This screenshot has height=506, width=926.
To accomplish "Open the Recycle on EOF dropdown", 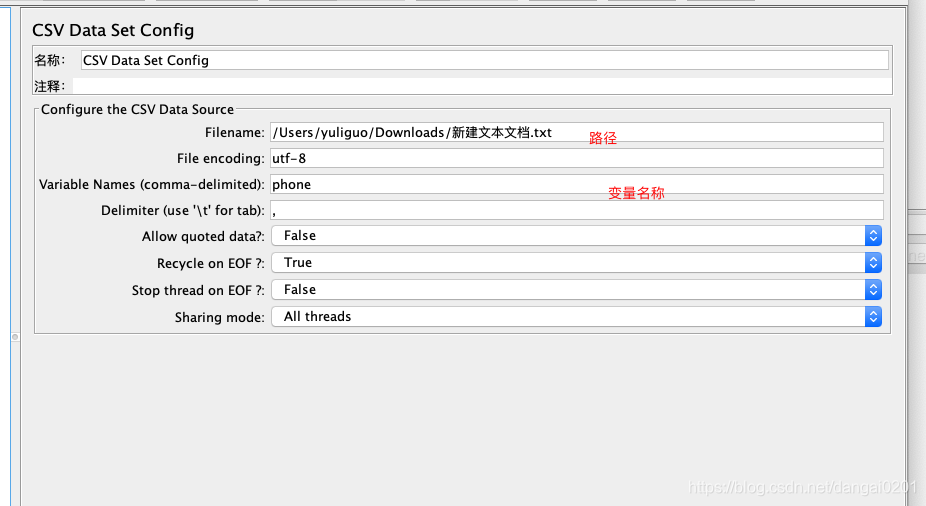I will tap(576, 263).
